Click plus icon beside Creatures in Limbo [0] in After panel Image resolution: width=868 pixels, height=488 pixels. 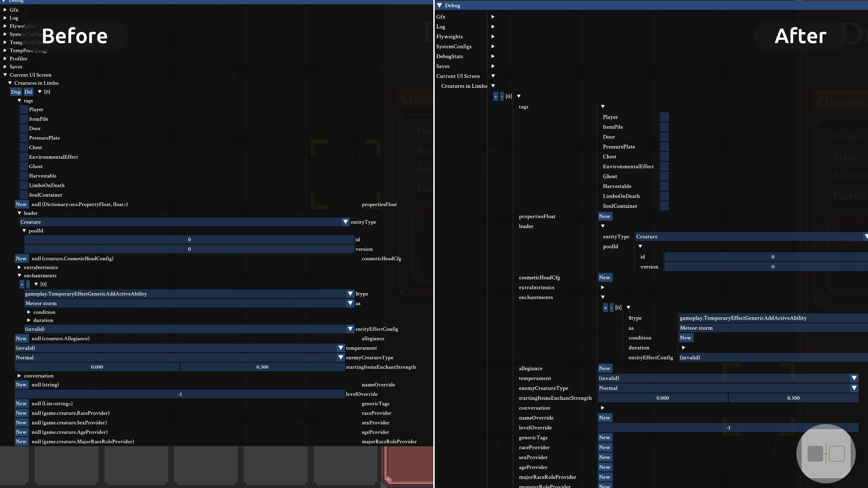pyautogui.click(x=496, y=97)
